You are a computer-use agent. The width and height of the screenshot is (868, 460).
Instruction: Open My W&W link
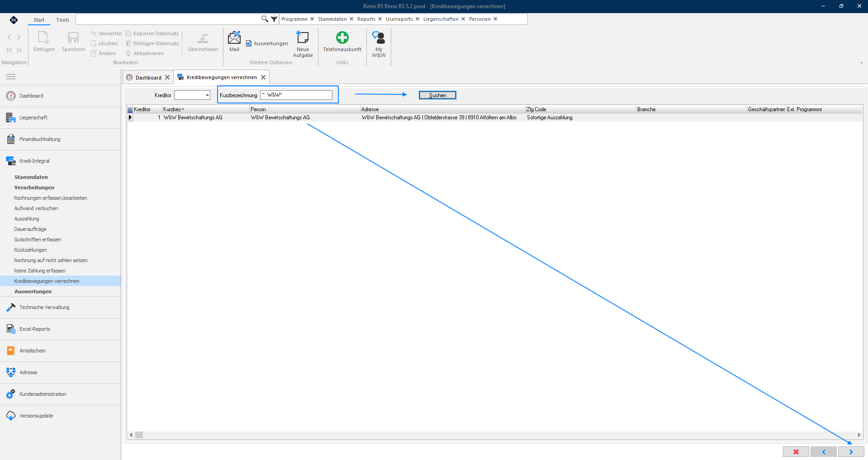point(379,44)
